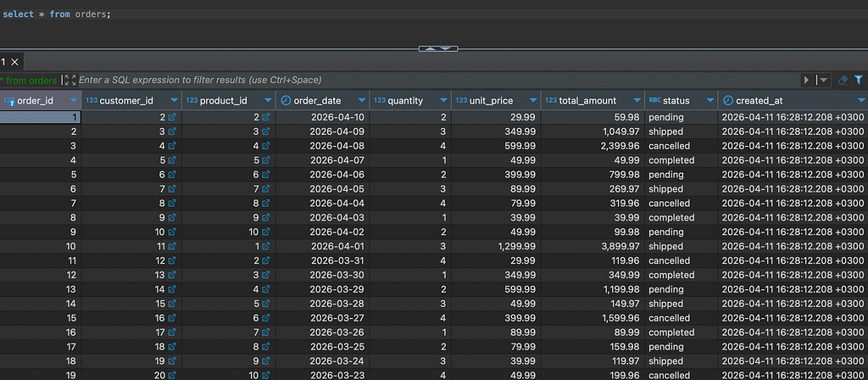Open the product_id column dropdown arrow
This screenshot has width=868, height=380.
269,101
